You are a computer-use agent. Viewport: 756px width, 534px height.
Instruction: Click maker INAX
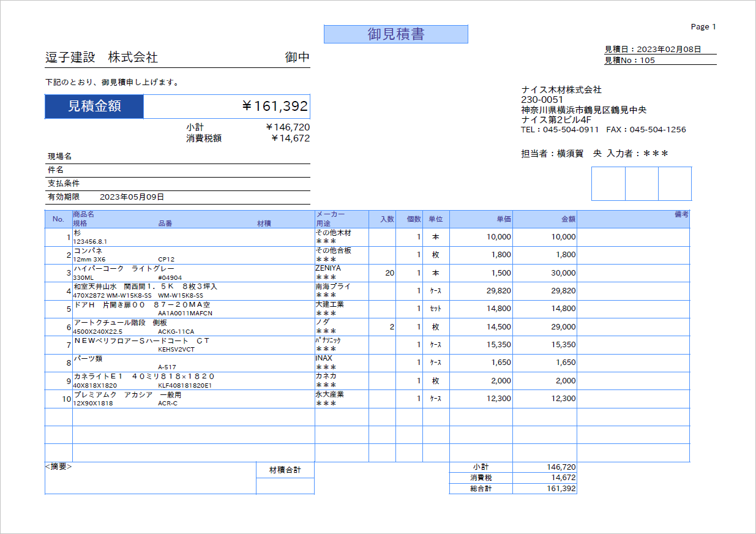(x=324, y=358)
